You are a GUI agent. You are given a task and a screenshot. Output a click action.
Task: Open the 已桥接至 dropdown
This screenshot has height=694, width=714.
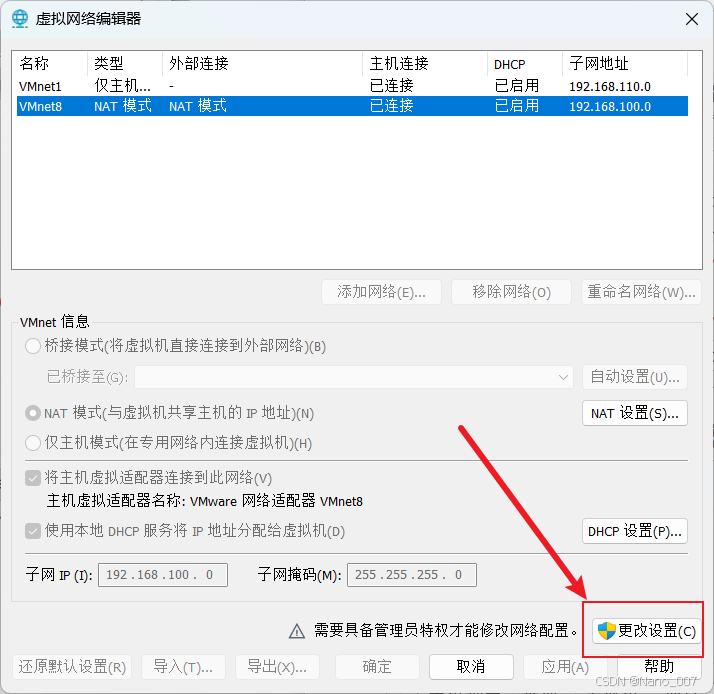[x=354, y=377]
